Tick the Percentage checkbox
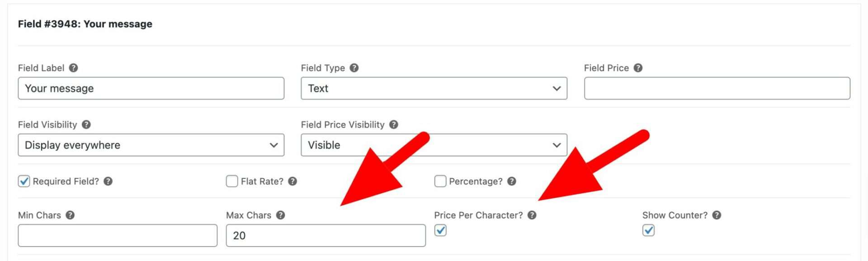This screenshot has height=261, width=868. pyautogui.click(x=440, y=181)
